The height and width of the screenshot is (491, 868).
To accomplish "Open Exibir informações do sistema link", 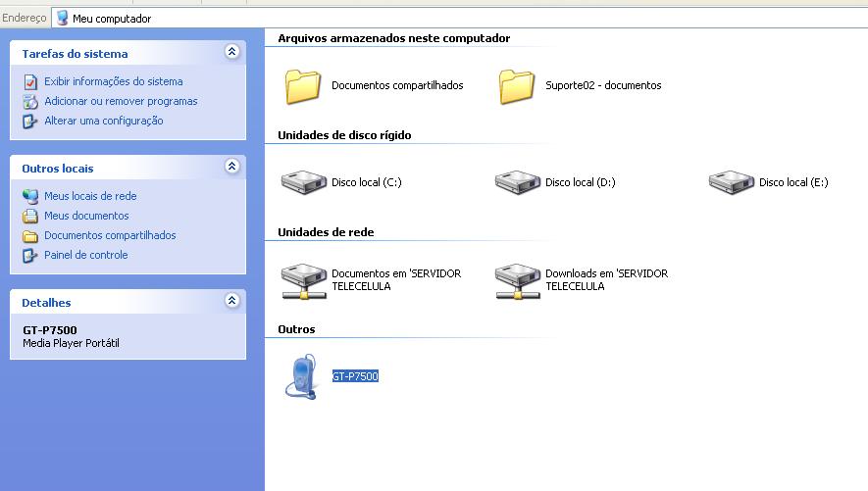I will [x=114, y=81].
